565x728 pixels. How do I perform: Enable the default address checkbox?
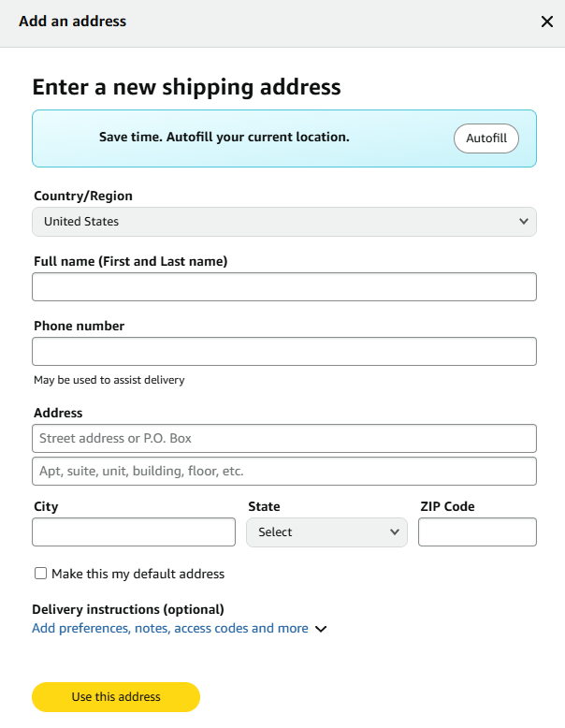click(40, 574)
